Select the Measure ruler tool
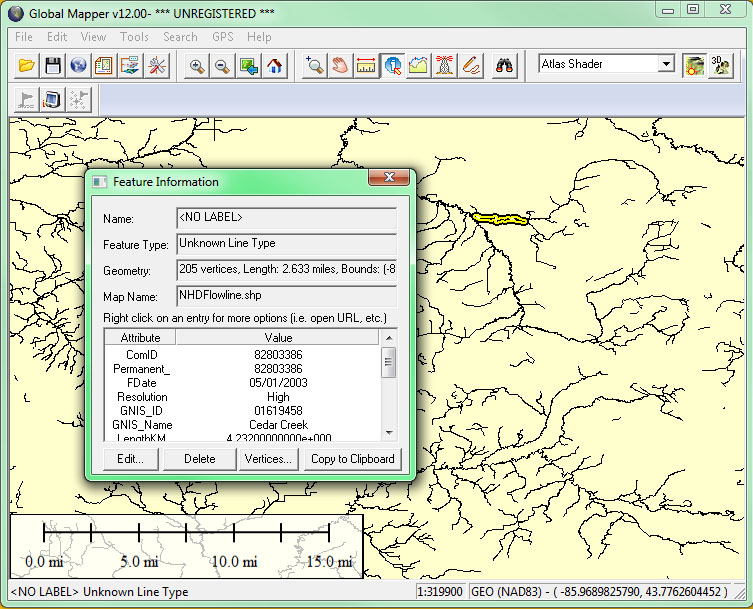753x609 pixels. pyautogui.click(x=366, y=65)
